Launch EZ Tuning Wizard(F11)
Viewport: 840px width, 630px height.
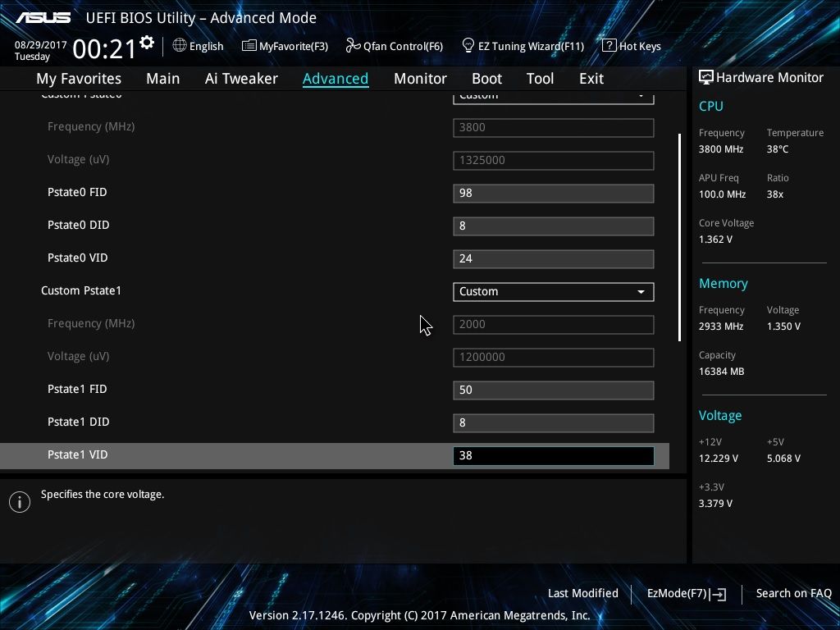click(523, 46)
